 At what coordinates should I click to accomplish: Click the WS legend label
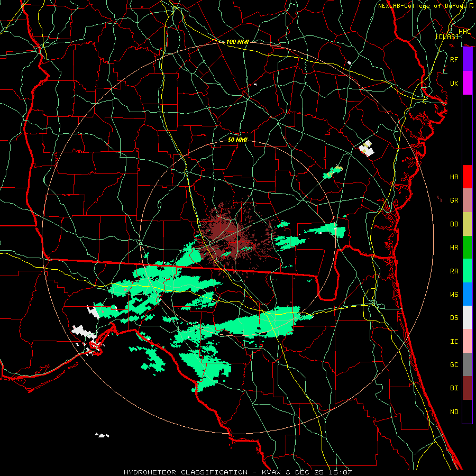click(x=454, y=295)
